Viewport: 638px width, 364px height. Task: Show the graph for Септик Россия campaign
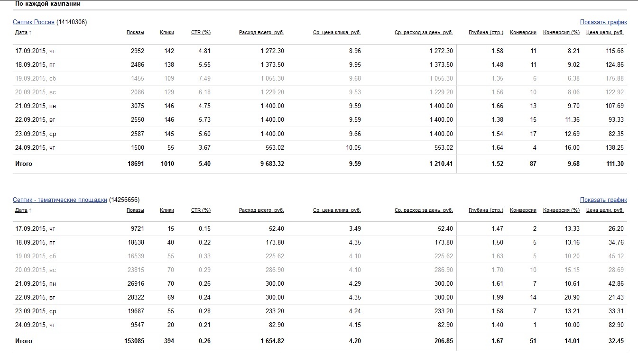[603, 22]
